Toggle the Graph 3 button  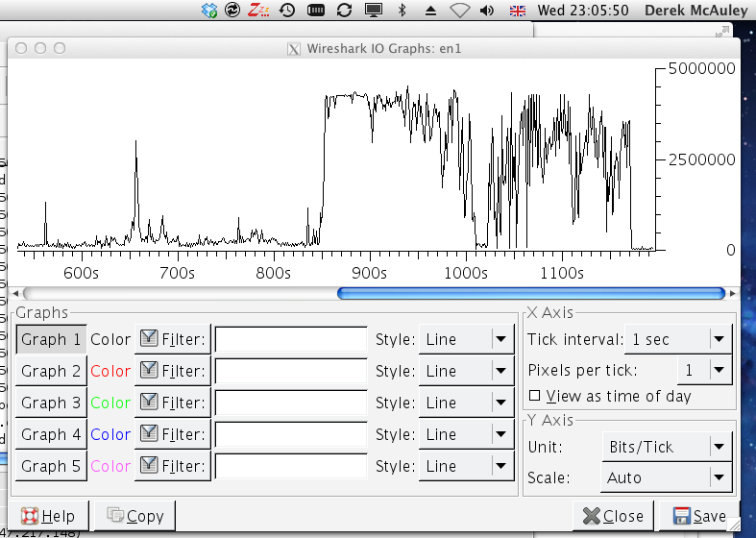click(51, 403)
